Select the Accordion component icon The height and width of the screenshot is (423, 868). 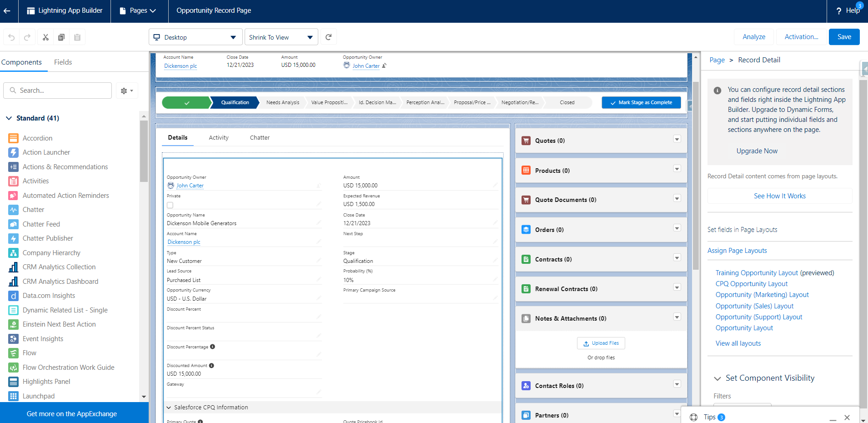[x=13, y=138]
